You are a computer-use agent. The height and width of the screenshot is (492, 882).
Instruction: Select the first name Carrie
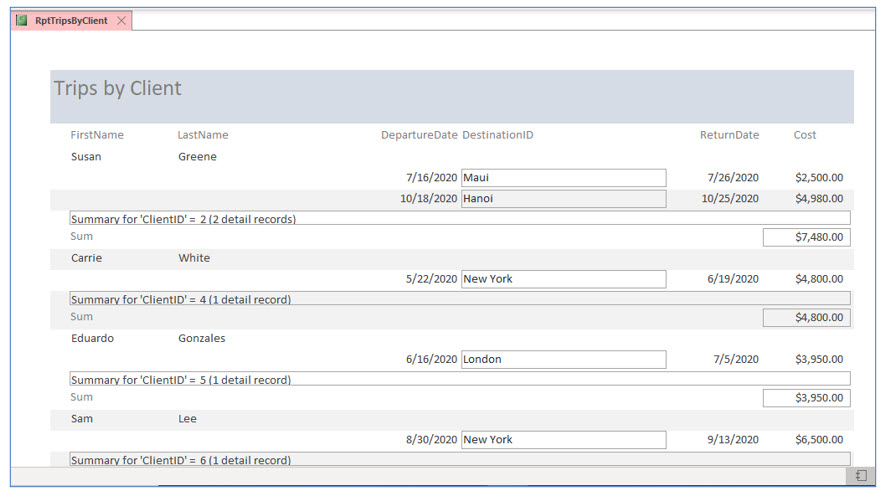coord(87,258)
